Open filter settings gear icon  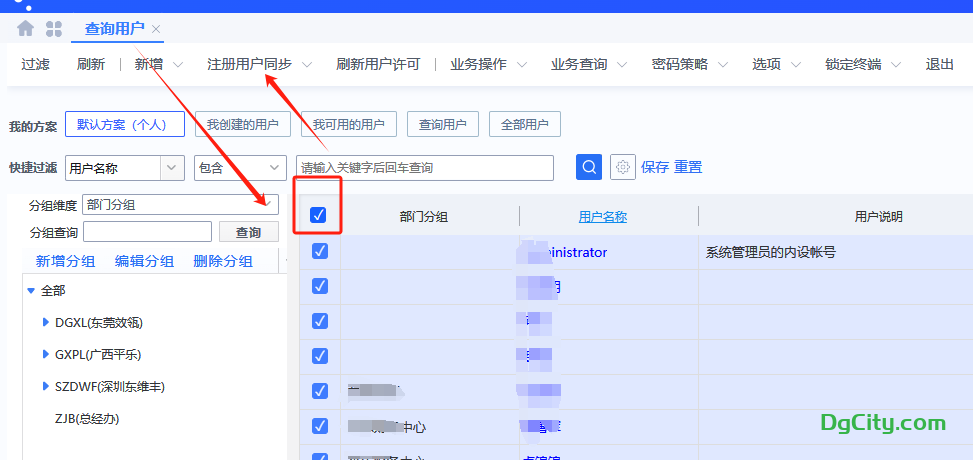click(623, 167)
